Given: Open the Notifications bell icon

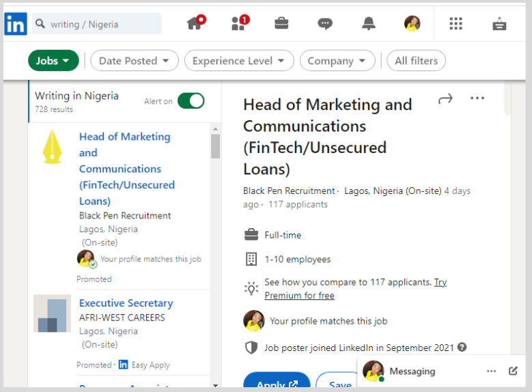Looking at the screenshot, I should pyautogui.click(x=369, y=23).
